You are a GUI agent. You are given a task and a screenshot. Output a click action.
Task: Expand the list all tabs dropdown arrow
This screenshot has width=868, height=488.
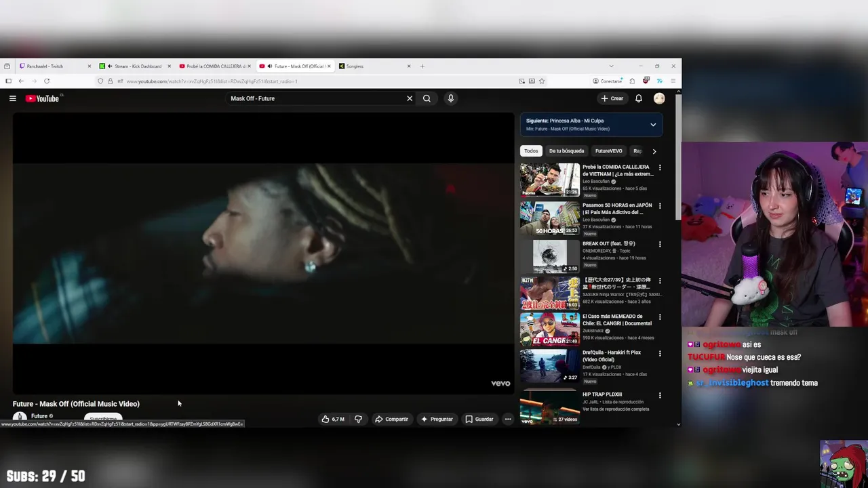[x=611, y=66]
